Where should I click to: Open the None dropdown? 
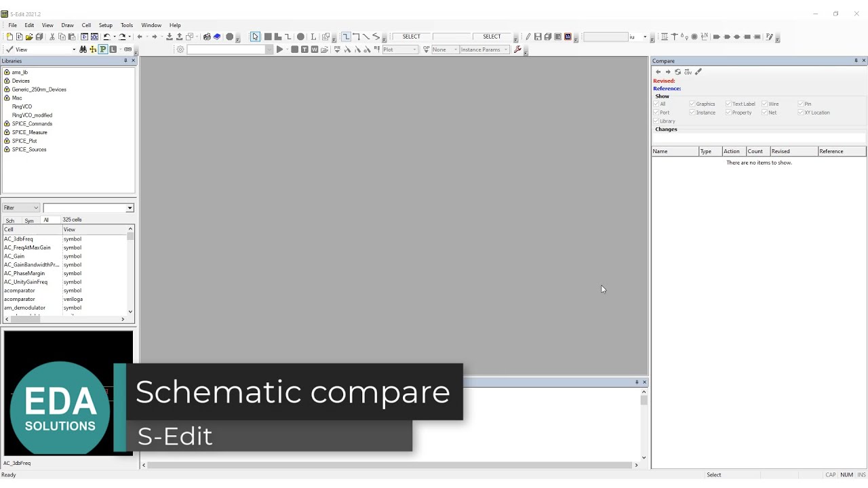coord(445,49)
